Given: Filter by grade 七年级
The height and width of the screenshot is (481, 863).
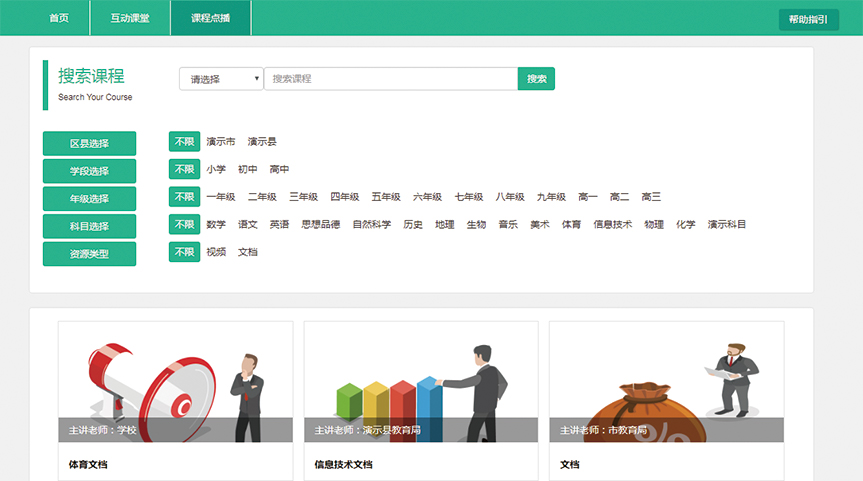Looking at the screenshot, I should 468,196.
